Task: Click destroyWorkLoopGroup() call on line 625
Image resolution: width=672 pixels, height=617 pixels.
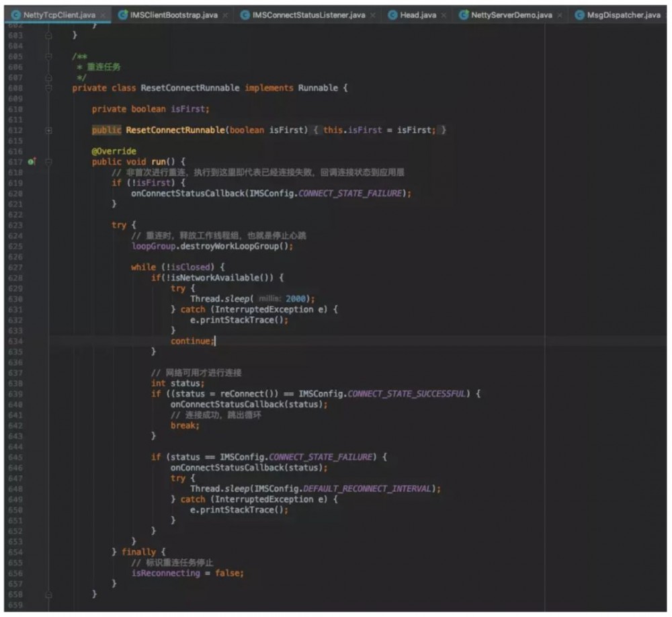Action: (234, 246)
